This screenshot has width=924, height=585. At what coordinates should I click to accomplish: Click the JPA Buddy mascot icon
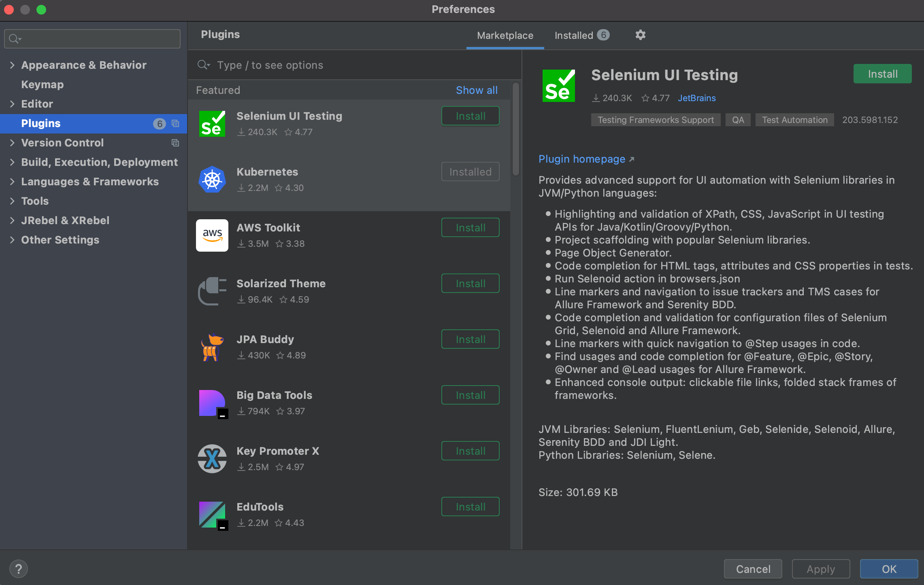(x=212, y=347)
